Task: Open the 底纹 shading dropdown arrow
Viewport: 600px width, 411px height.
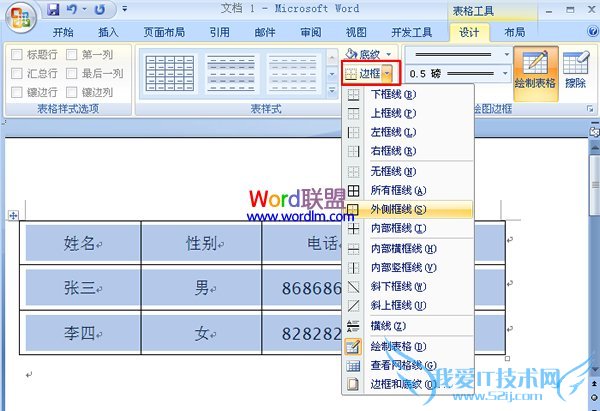Action: click(389, 54)
